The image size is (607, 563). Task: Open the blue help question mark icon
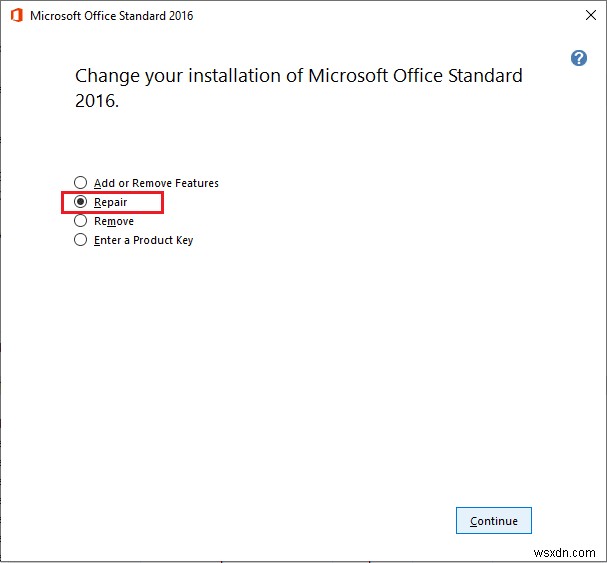[578, 58]
